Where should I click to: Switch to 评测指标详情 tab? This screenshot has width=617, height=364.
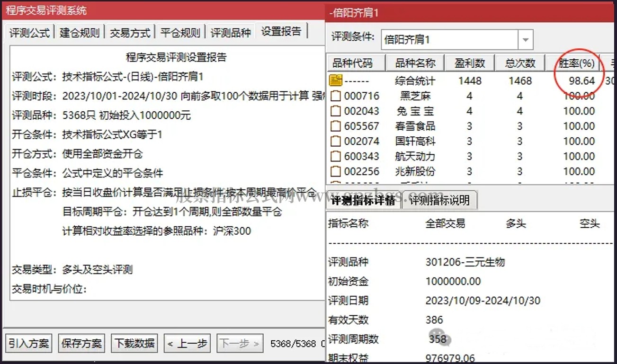(x=363, y=201)
